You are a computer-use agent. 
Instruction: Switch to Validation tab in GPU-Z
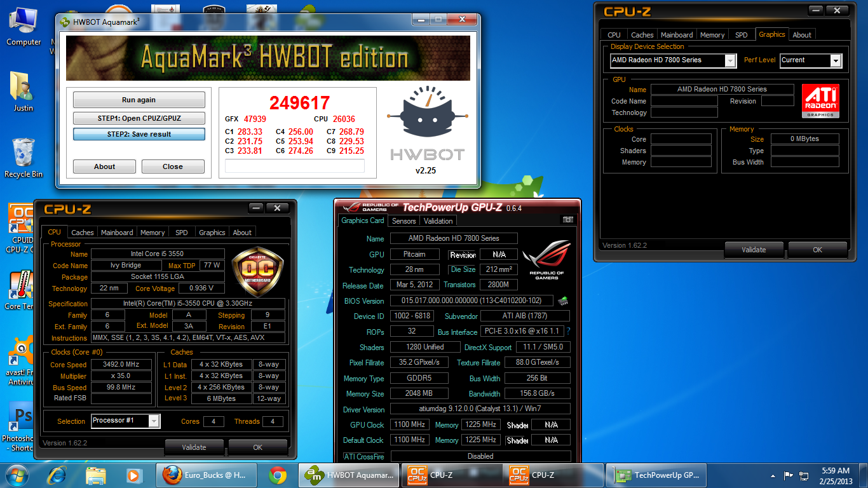click(438, 221)
